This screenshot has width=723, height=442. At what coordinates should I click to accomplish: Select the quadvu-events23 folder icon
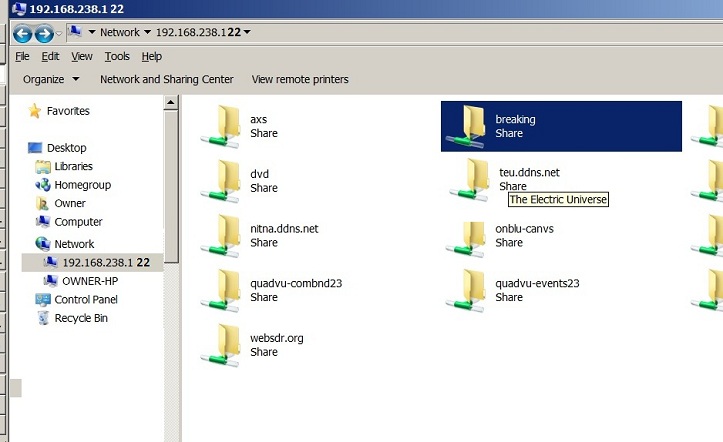pyautogui.click(x=467, y=291)
